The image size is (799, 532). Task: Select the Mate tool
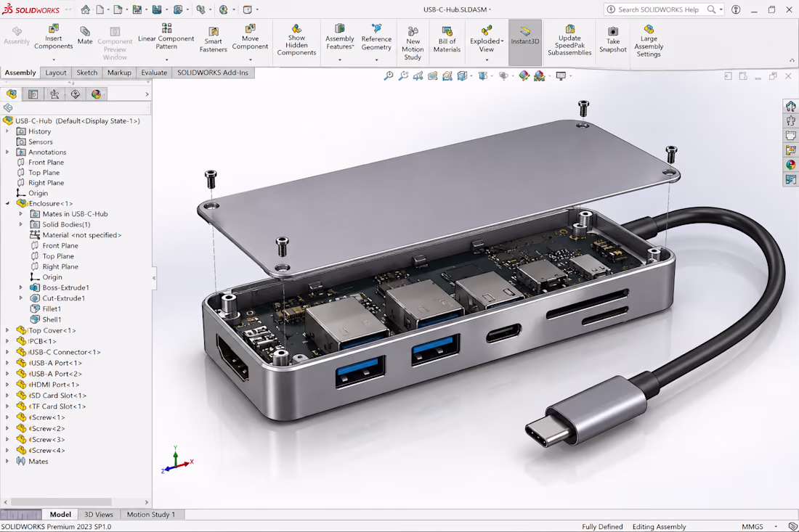(x=85, y=36)
